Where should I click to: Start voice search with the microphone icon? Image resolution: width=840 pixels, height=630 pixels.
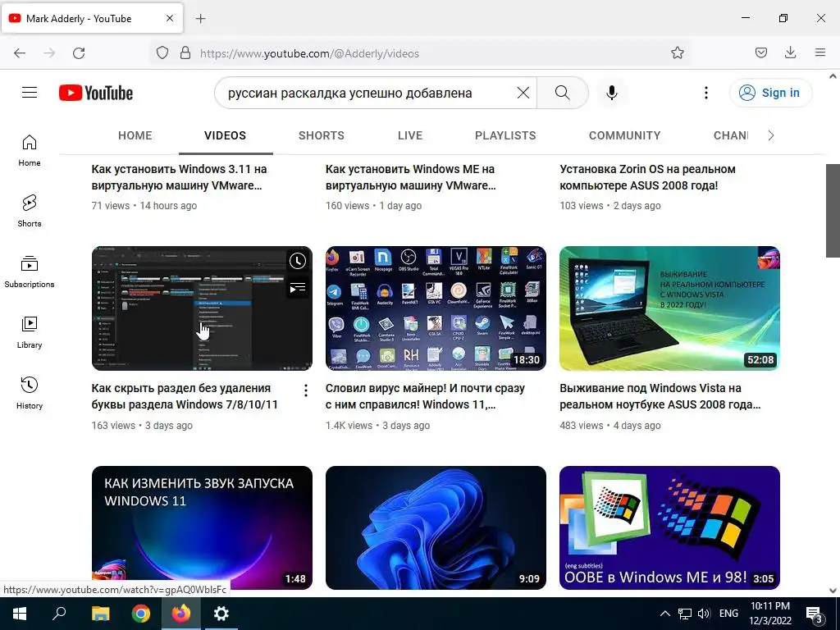(x=612, y=93)
